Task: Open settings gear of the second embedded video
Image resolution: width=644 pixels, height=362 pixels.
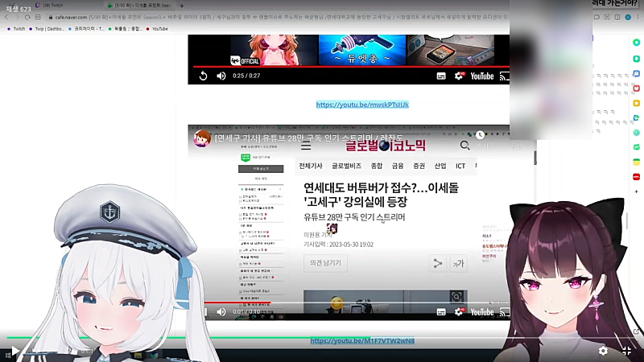Action: click(x=459, y=312)
